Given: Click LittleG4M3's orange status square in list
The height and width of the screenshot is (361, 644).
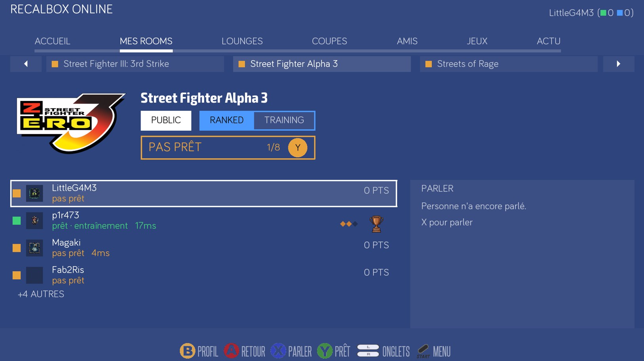Looking at the screenshot, I should 17,194.
